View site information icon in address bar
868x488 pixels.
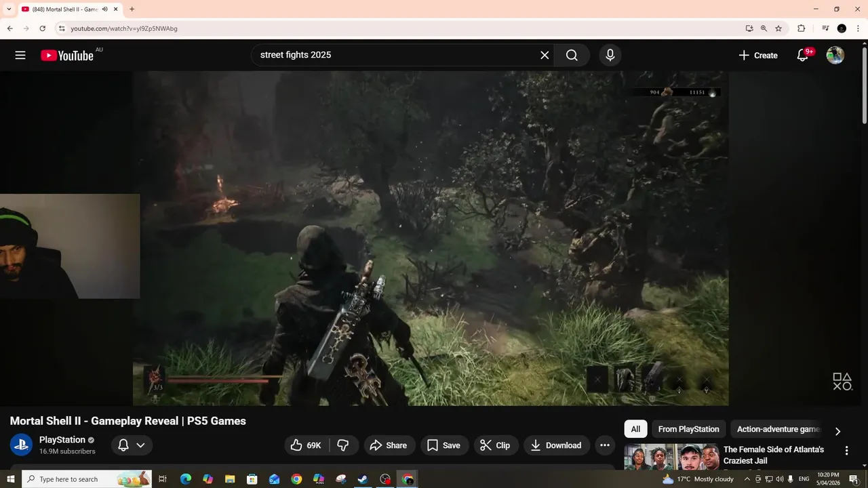pyautogui.click(x=61, y=28)
